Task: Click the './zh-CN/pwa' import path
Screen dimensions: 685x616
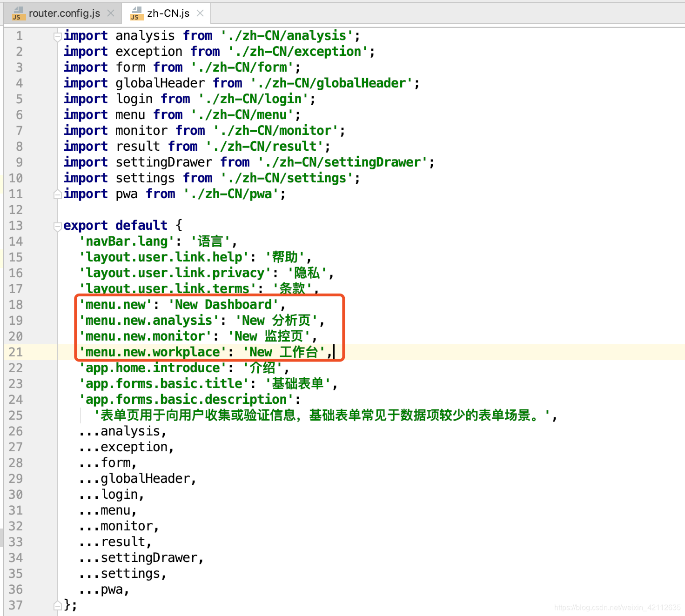Action: pos(231,194)
